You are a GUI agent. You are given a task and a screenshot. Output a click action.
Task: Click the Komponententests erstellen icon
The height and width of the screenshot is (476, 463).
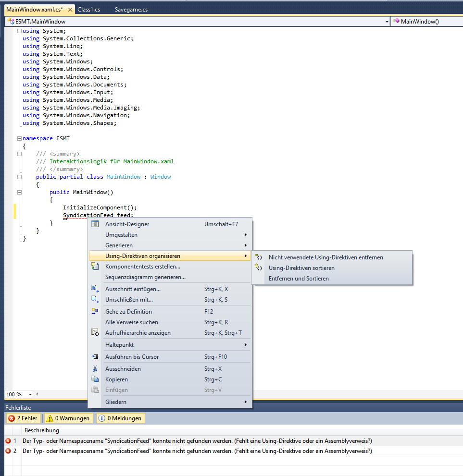[x=95, y=266]
